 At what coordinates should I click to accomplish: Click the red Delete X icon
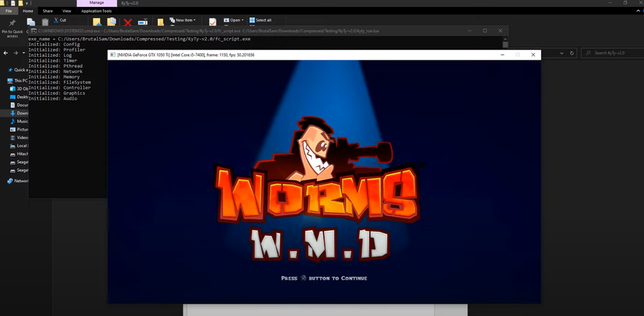[x=128, y=23]
